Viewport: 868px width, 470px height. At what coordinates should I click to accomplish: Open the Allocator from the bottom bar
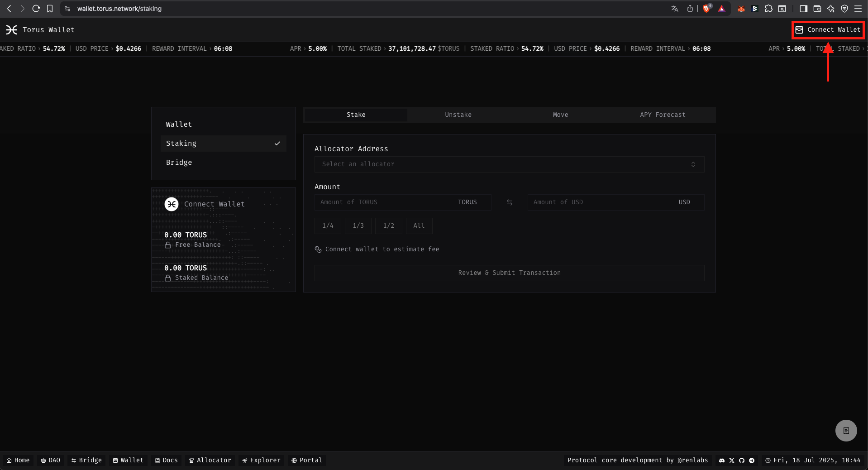coord(210,460)
